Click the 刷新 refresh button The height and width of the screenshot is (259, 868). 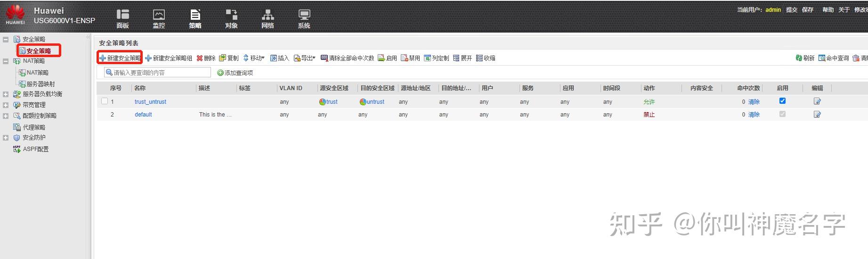point(805,58)
